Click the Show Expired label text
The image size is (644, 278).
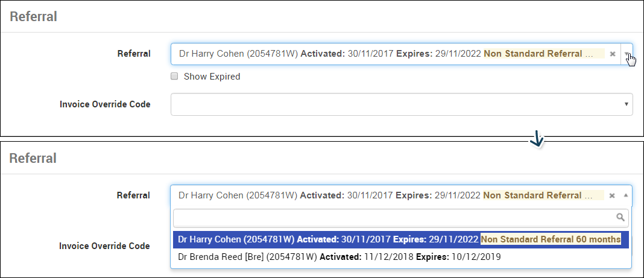tap(212, 77)
